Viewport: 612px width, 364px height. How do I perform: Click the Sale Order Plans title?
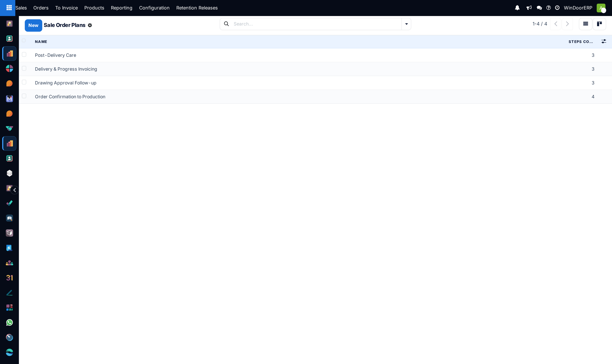[64, 25]
